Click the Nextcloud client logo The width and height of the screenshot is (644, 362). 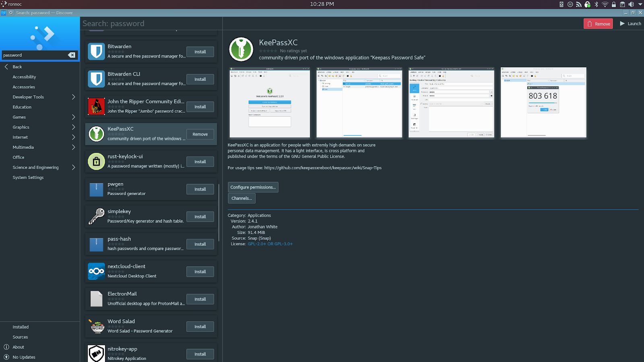[x=96, y=271]
